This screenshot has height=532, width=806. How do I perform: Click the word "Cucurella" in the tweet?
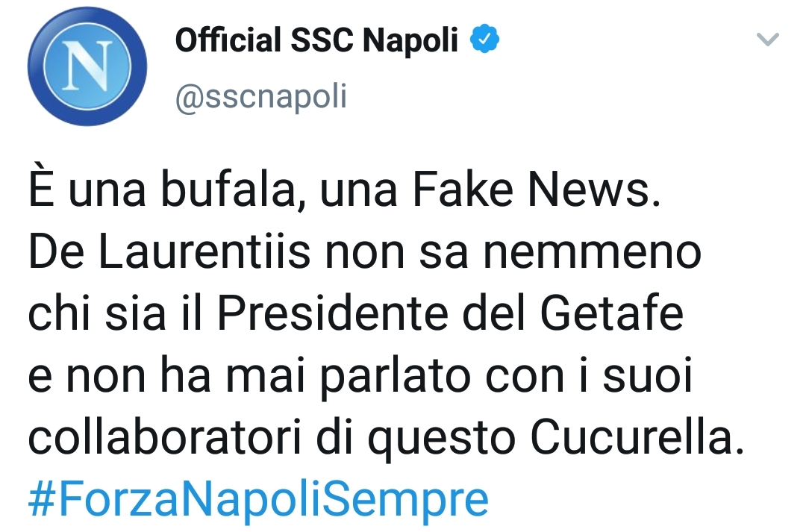(x=637, y=439)
